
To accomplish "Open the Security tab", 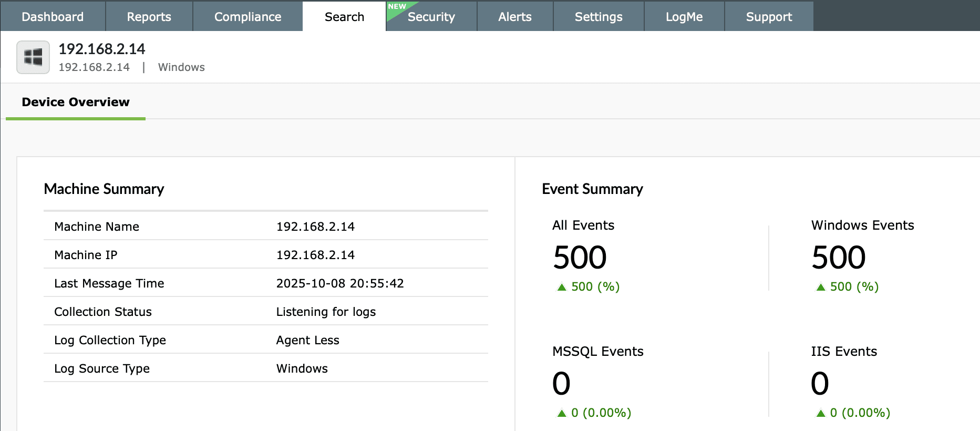I will pyautogui.click(x=431, y=16).
